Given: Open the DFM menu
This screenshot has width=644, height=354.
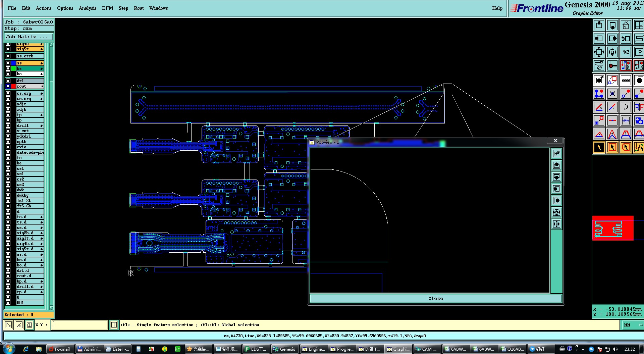Looking at the screenshot, I should 108,8.
